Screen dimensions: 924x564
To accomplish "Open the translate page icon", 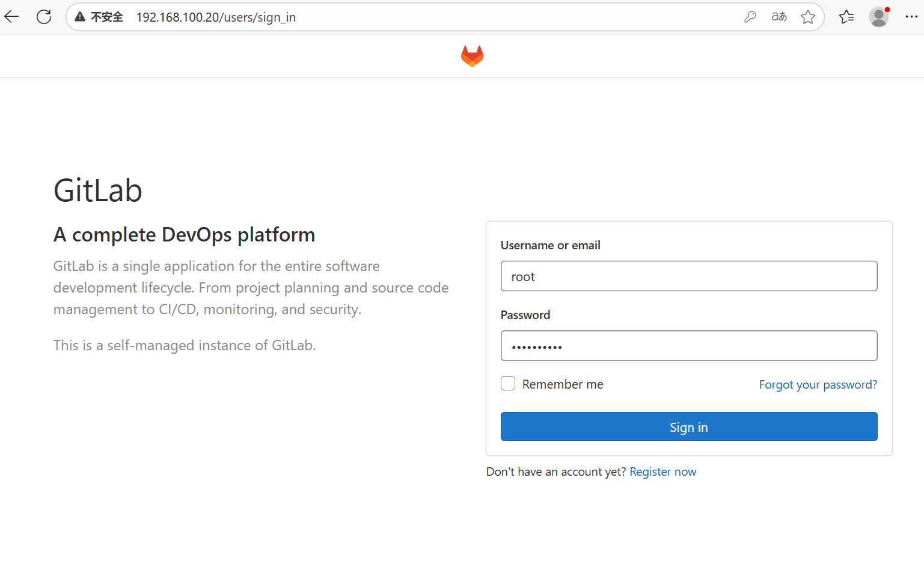I will (779, 17).
